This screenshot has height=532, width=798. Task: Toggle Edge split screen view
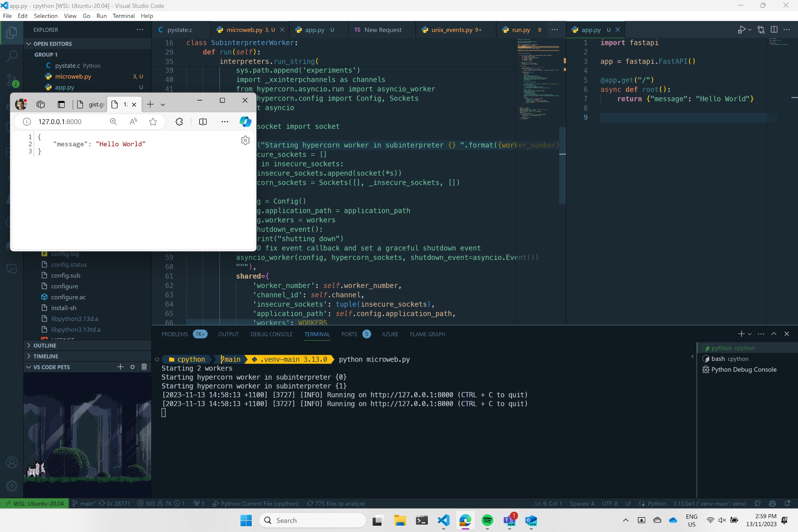[203, 122]
